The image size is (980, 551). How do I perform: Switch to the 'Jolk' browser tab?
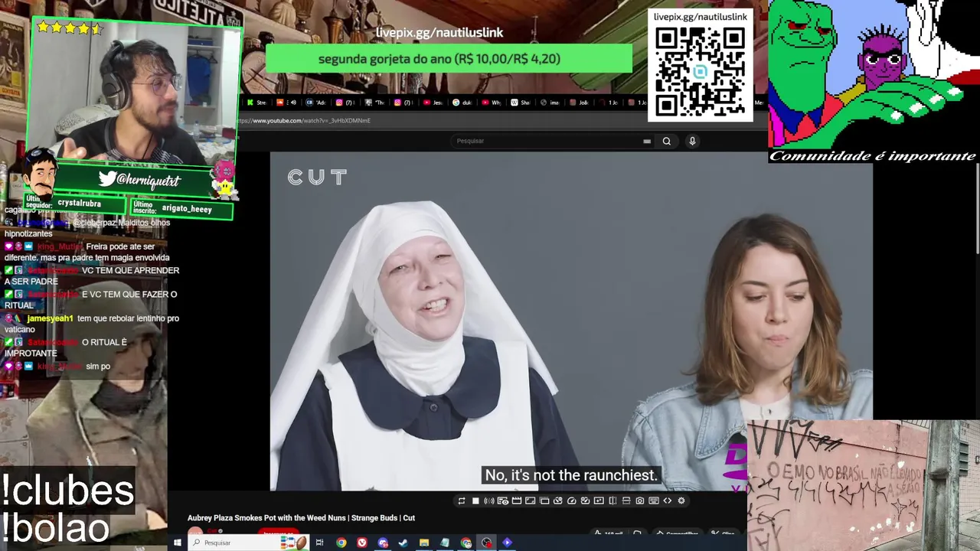click(578, 103)
